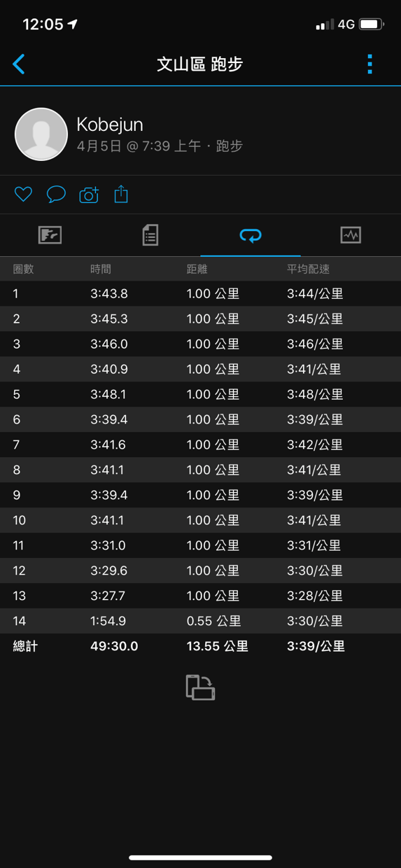Tap the Kobejun profile avatar
Viewport: 401px width, 868px height.
tap(41, 134)
